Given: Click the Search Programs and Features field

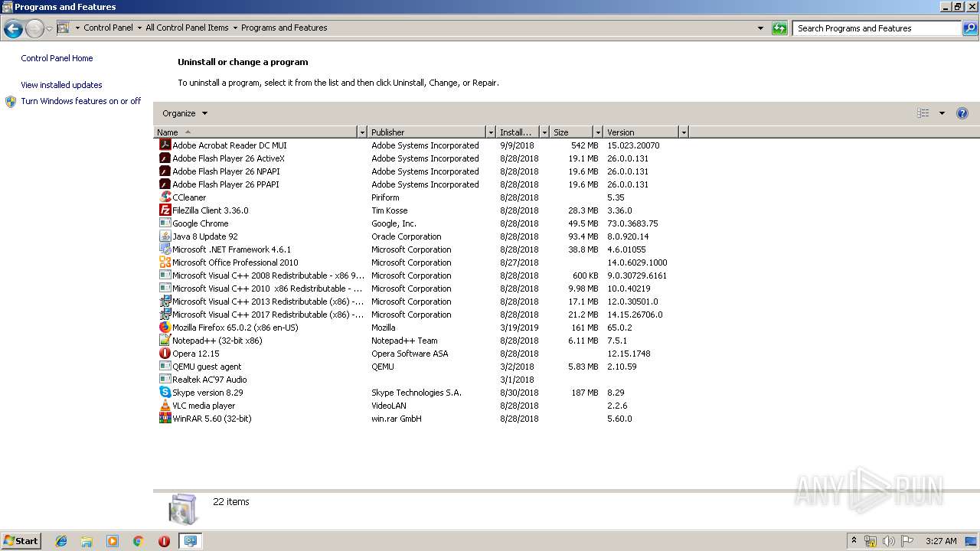Looking at the screenshot, I should [877, 28].
